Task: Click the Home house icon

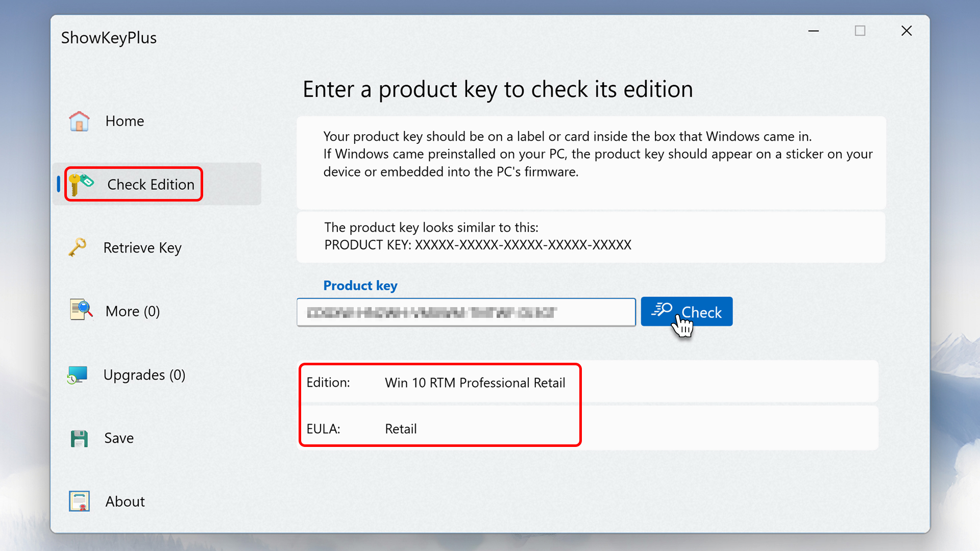Action: click(x=79, y=121)
